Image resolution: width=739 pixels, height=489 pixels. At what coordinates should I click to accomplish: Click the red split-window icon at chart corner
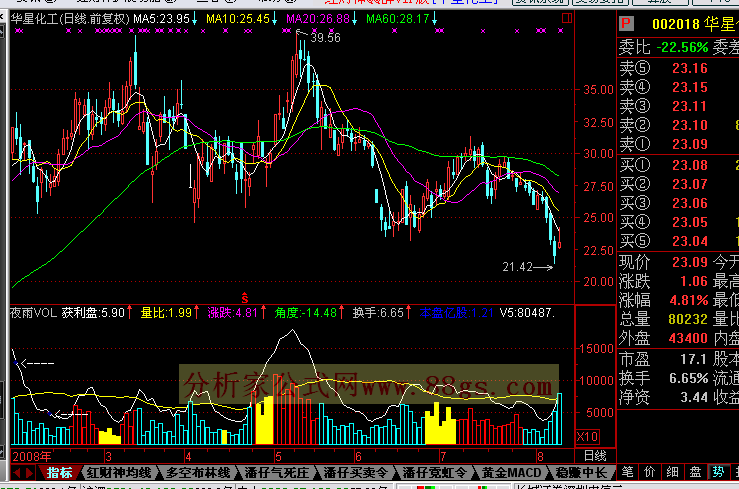567,18
